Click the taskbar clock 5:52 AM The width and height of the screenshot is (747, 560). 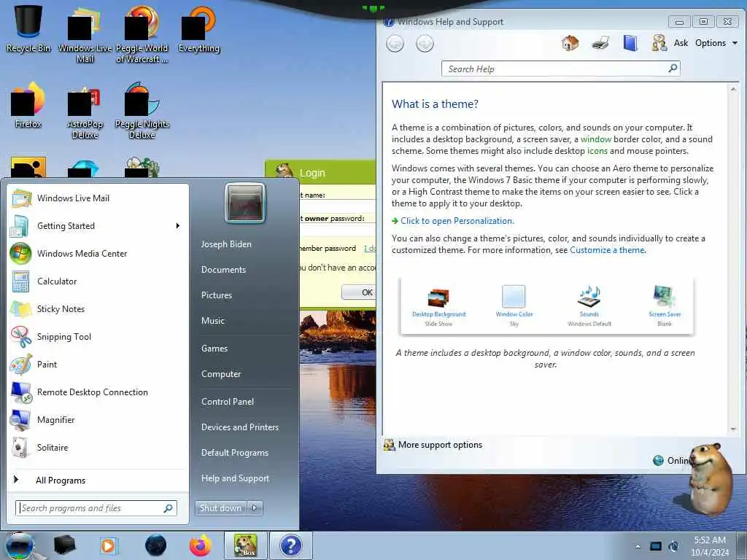710,546
